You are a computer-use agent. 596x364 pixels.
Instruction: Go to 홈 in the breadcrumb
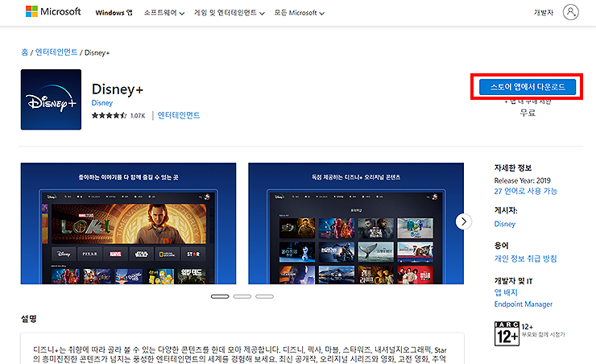coord(25,52)
